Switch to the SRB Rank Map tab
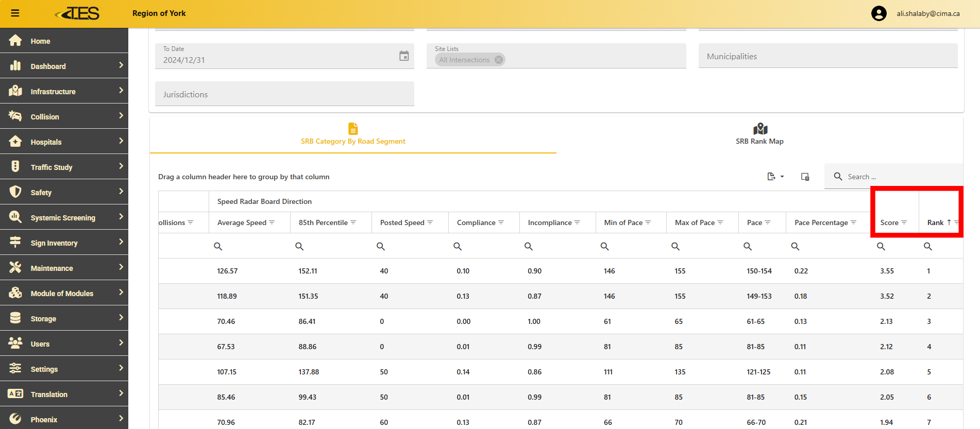The image size is (980, 429). tap(759, 134)
